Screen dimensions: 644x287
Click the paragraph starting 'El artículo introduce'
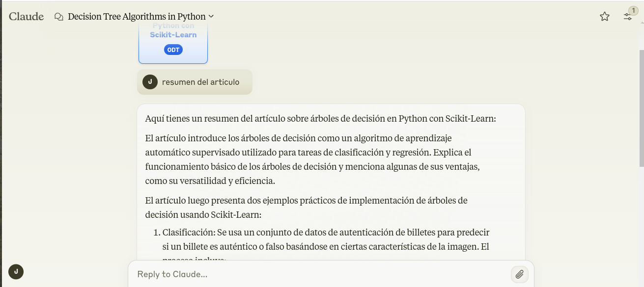312,159
